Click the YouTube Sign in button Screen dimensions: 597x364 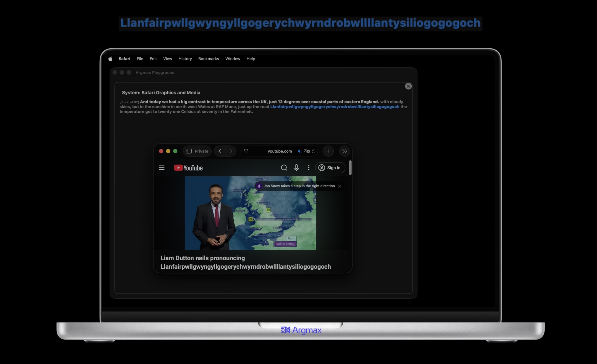pos(330,168)
